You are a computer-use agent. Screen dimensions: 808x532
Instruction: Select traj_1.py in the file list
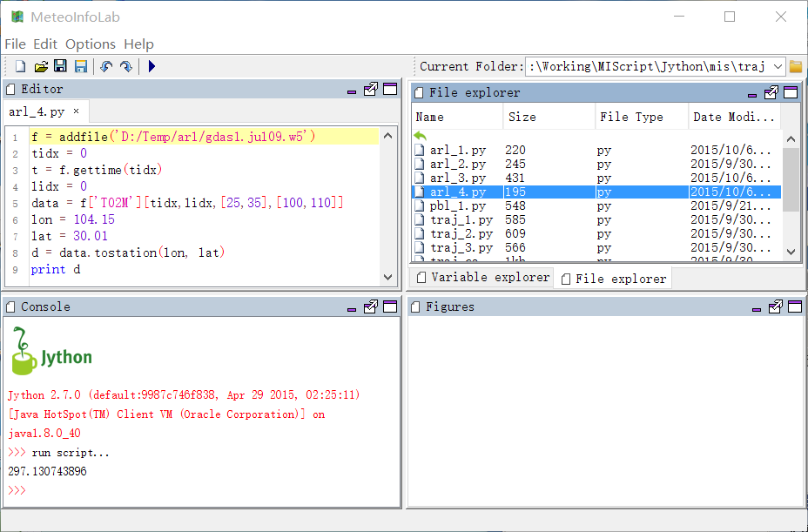596,219
